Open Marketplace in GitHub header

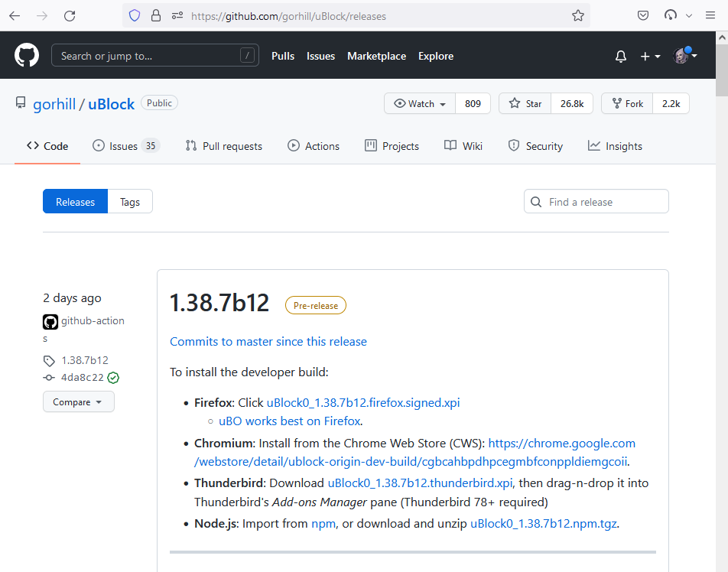click(x=376, y=56)
